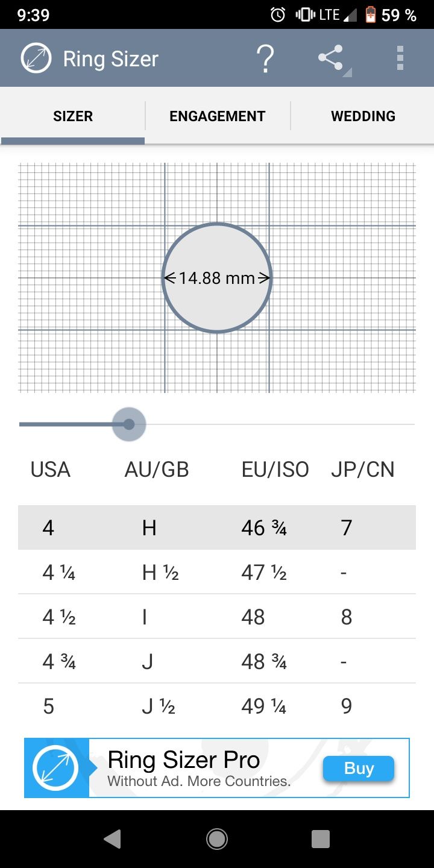The width and height of the screenshot is (434, 868).
Task: Select the size 5 / J ½ row
Action: pos(217,706)
